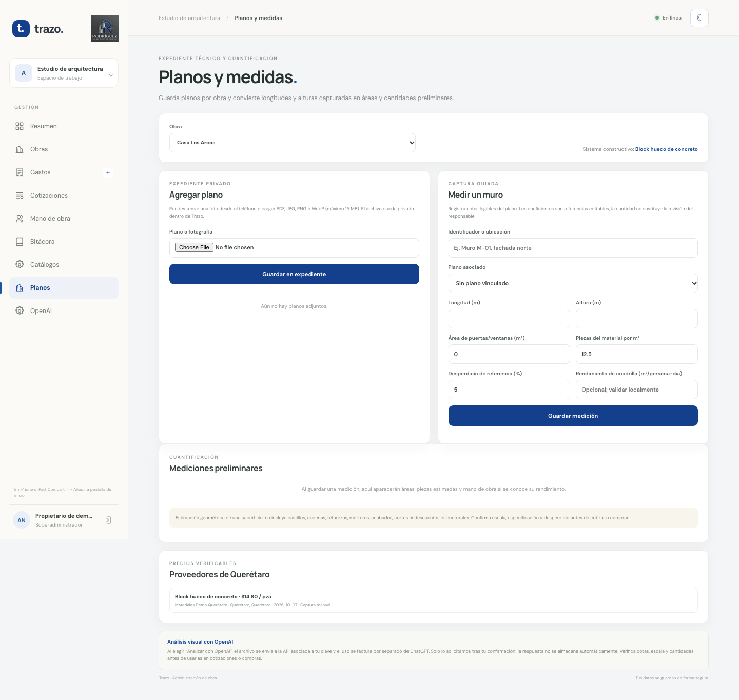739x700 pixels.
Task: Click the Gastos receipt icon
Action: tap(20, 172)
